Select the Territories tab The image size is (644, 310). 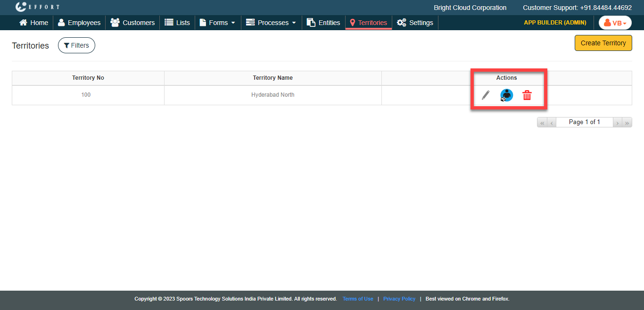click(x=368, y=23)
